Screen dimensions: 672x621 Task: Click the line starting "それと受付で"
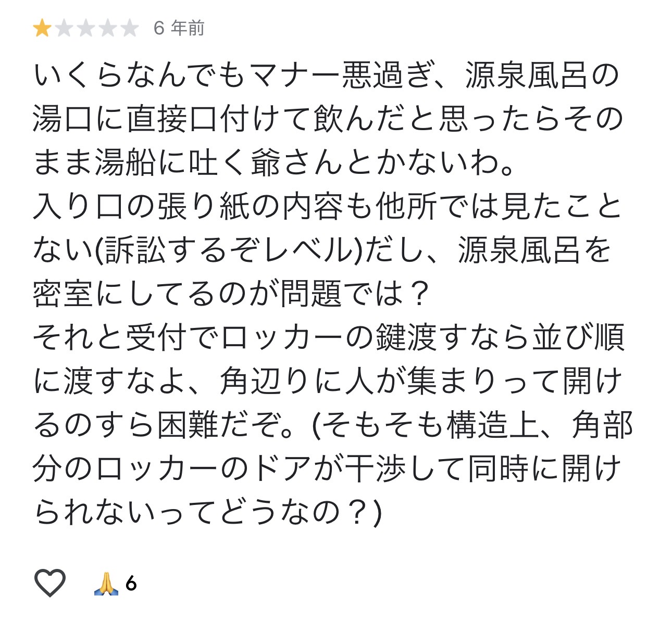[329, 338]
